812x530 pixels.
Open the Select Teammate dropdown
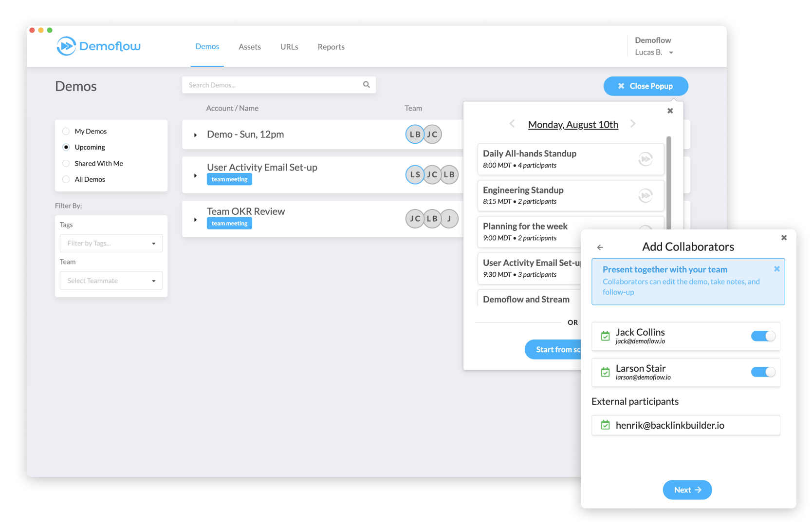[111, 281]
